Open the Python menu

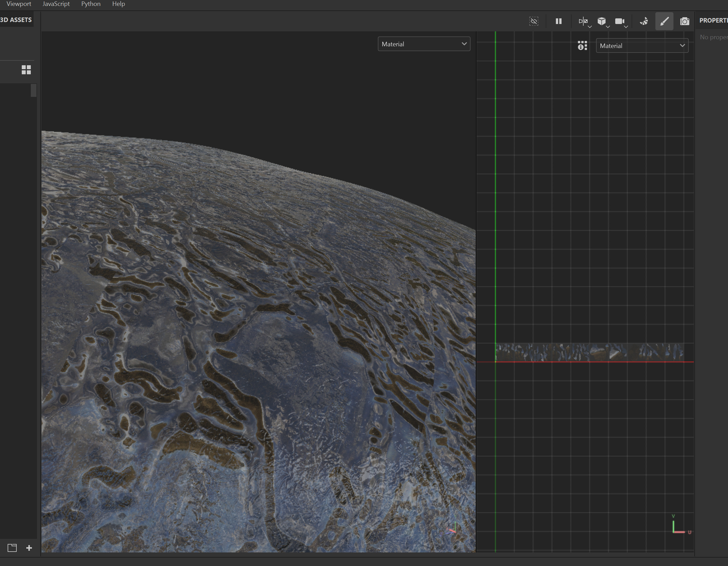coord(91,4)
